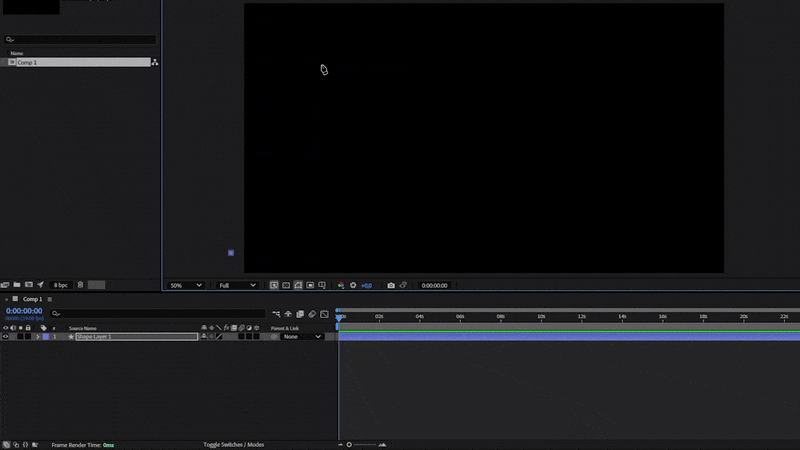
Task: Click the first status icon at bottom-left of timeline
Action: (6, 445)
